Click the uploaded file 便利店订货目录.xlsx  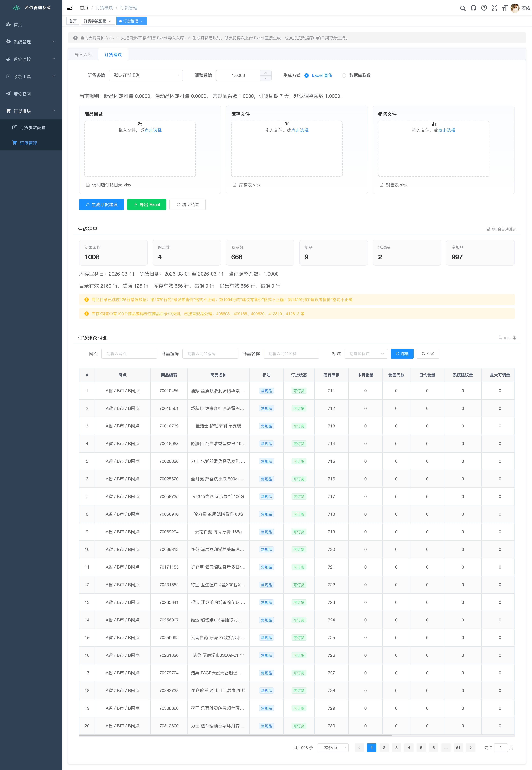[x=112, y=185]
